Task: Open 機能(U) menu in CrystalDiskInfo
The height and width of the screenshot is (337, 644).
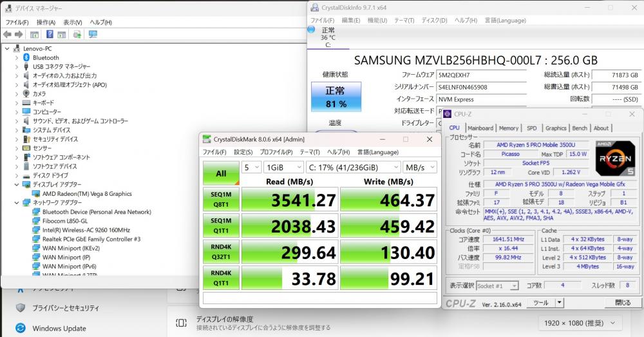Action: (x=377, y=20)
